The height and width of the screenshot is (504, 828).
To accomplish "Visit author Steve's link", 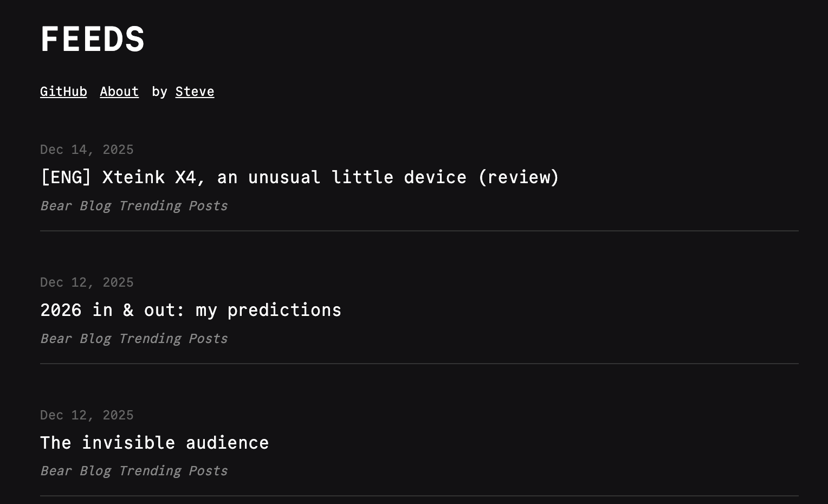I will point(195,92).
